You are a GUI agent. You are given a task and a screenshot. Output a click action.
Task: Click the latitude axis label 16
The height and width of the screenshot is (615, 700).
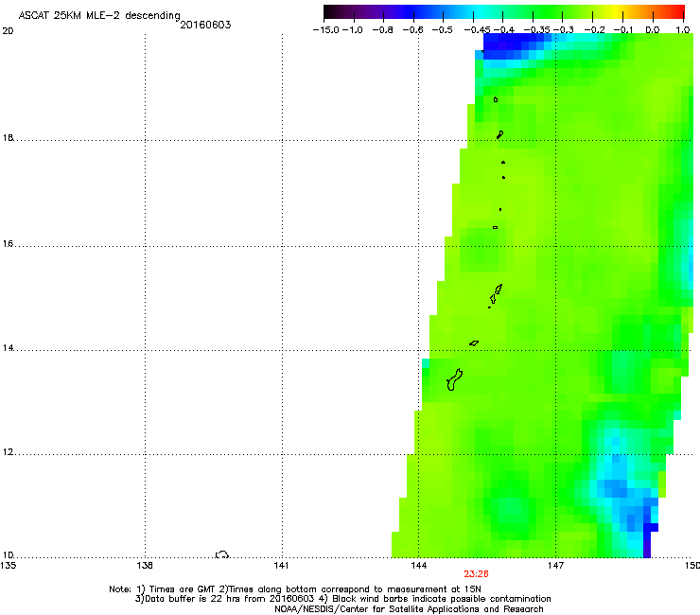pos(8,243)
